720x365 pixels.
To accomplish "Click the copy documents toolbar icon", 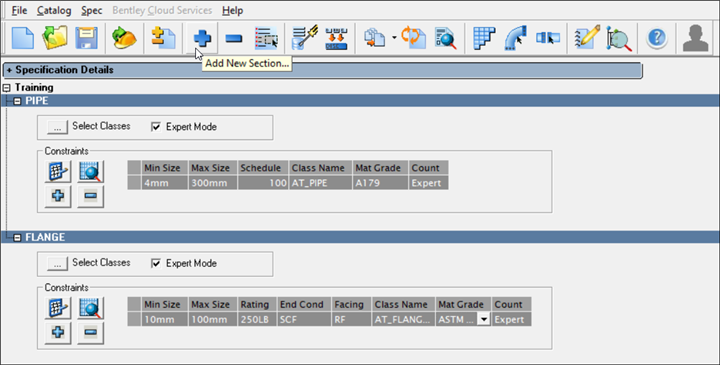I will pos(374,38).
